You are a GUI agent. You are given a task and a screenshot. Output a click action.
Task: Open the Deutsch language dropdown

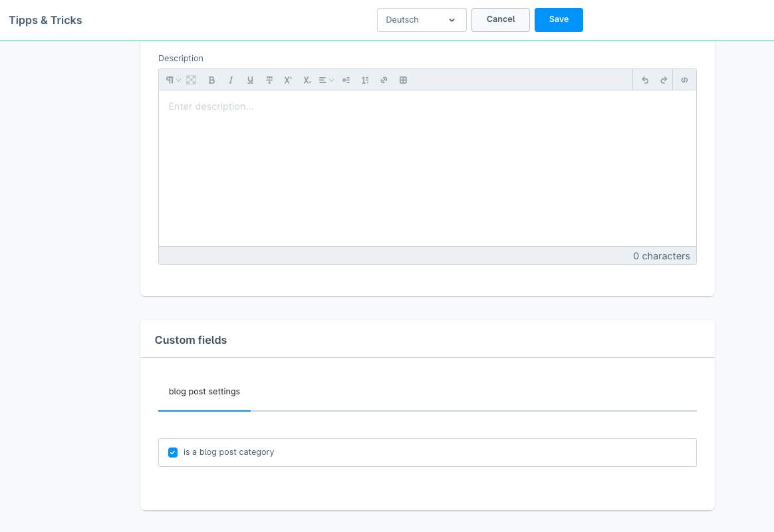[422, 20]
